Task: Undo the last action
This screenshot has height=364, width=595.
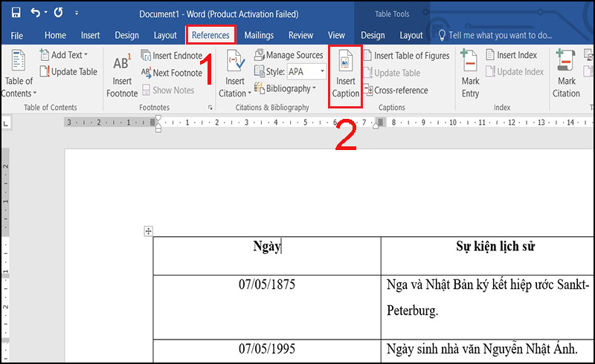Action: [35, 13]
